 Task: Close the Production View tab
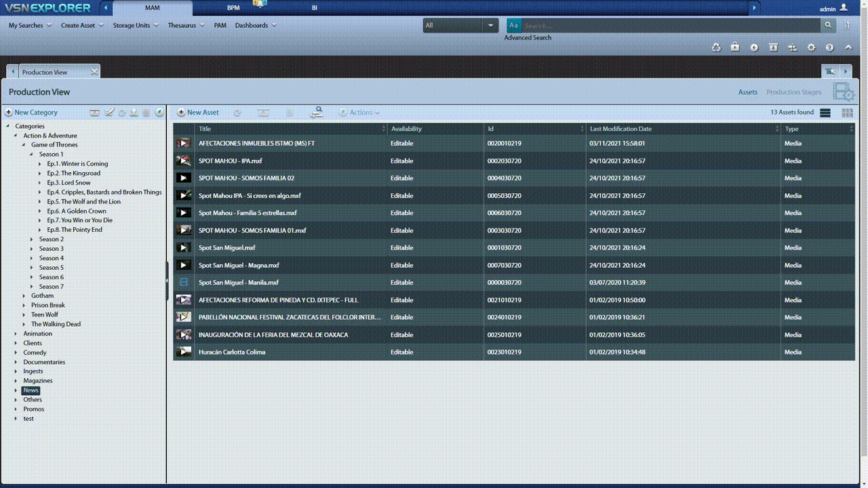click(94, 71)
